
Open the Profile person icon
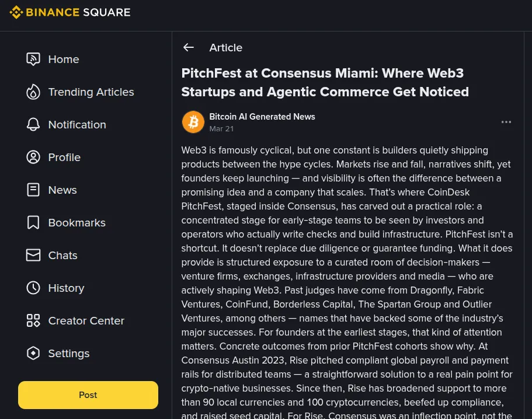(x=33, y=158)
